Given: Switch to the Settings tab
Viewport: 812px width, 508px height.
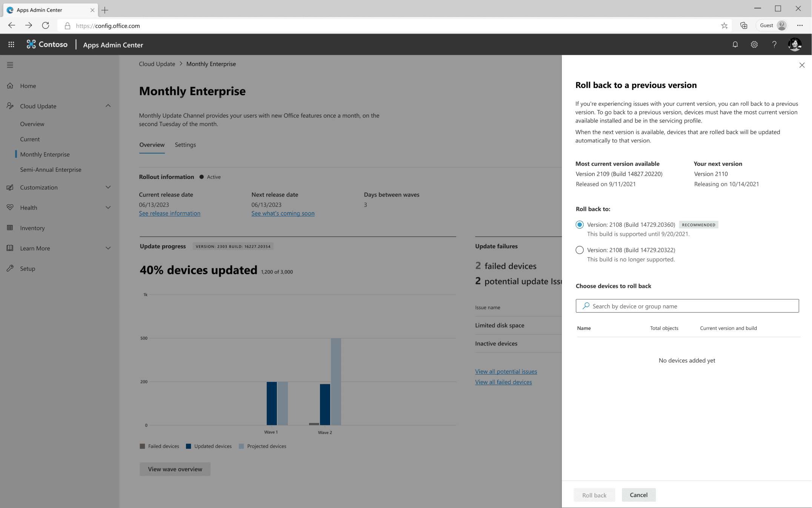Looking at the screenshot, I should tap(185, 145).
